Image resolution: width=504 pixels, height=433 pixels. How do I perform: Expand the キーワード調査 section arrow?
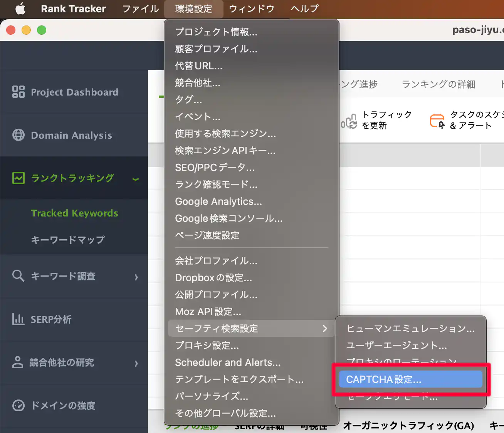coord(136,277)
